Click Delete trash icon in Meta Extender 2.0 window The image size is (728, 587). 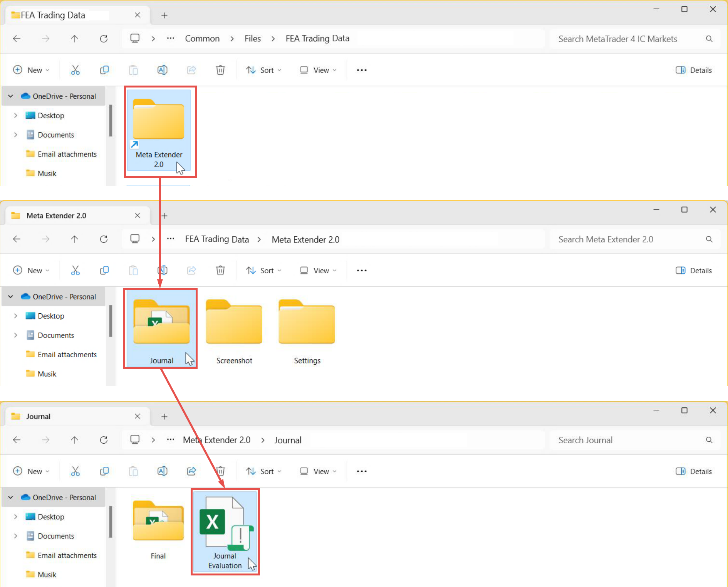coord(220,270)
